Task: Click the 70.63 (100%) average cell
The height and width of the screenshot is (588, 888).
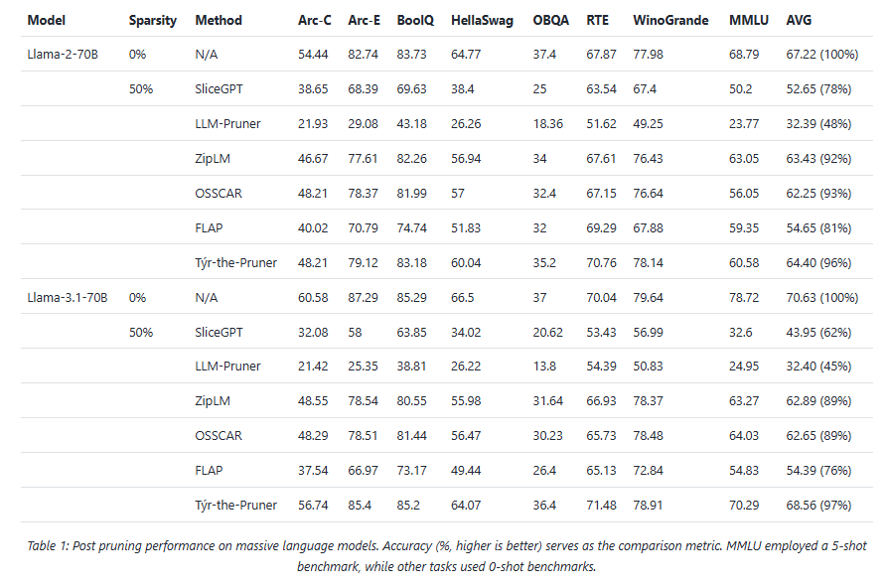Action: click(x=825, y=297)
